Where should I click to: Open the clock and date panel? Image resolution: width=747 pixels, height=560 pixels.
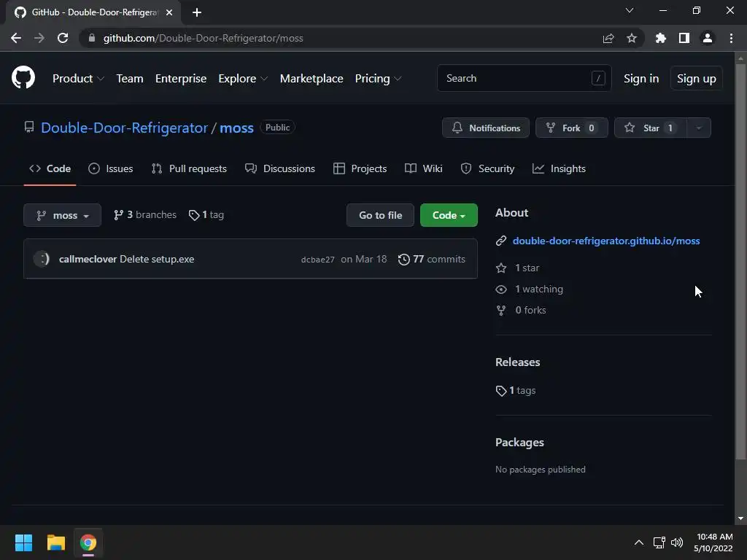click(x=713, y=542)
